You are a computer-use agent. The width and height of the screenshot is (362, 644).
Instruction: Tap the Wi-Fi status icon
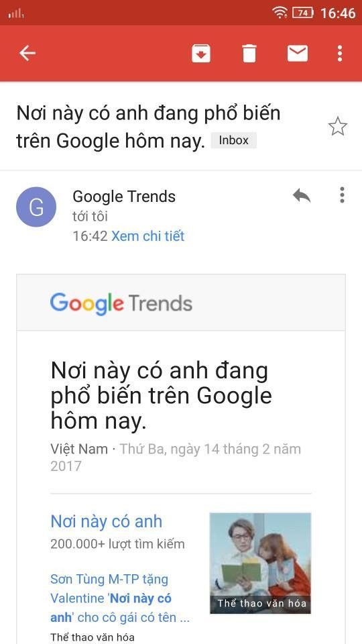(x=280, y=13)
